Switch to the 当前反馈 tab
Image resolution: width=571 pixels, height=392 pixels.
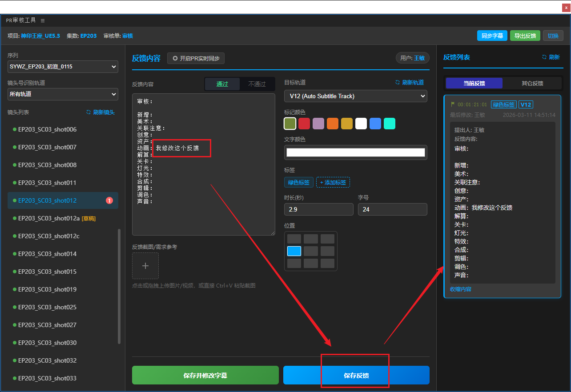click(474, 83)
